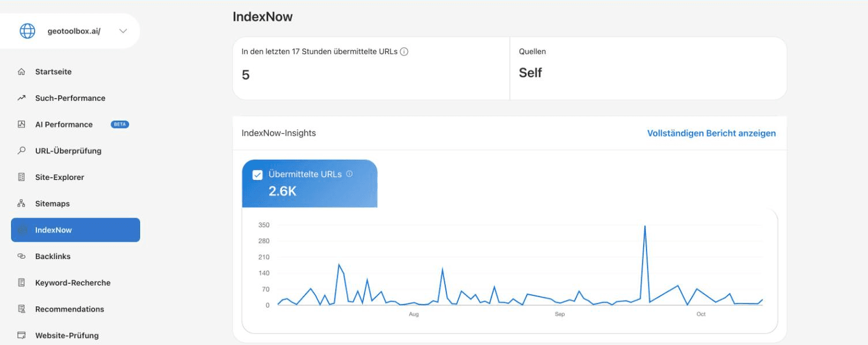This screenshot has height=345, width=868.
Task: Click the URL-Überprüfung magnifier icon
Action: (21, 151)
